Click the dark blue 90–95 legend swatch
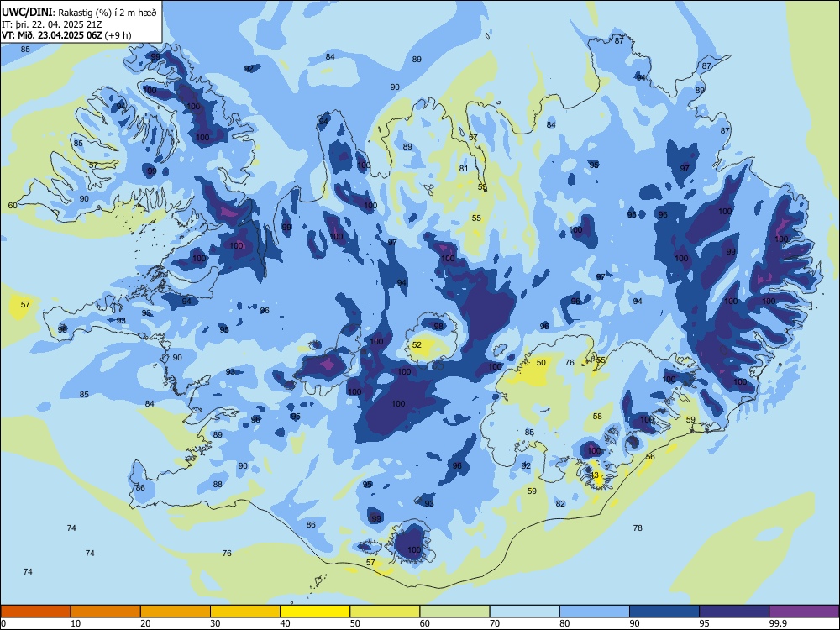This screenshot has height=630, width=840. 664,612
